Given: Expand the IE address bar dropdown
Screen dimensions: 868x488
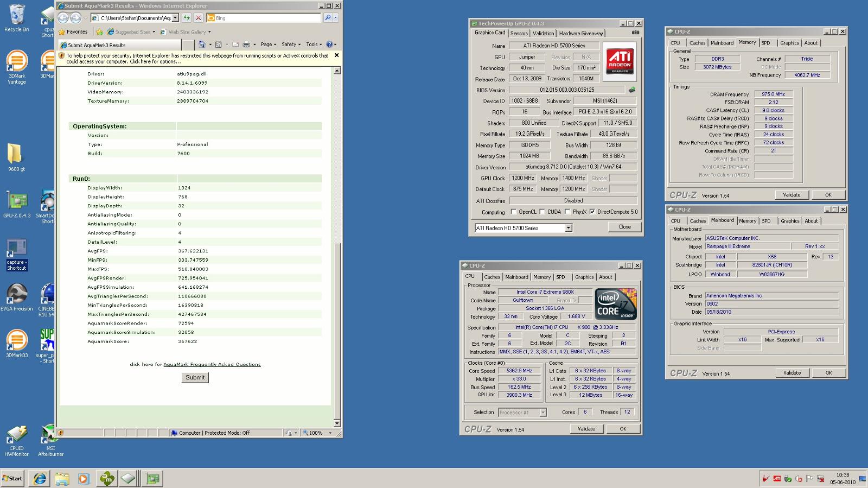Looking at the screenshot, I should (175, 18).
